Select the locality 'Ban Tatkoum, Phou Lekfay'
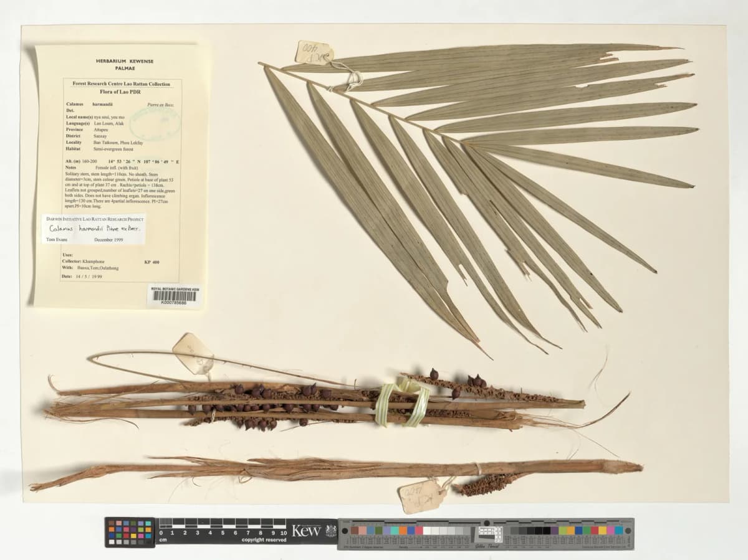Viewport: 748px width, 560px height. pos(118,143)
